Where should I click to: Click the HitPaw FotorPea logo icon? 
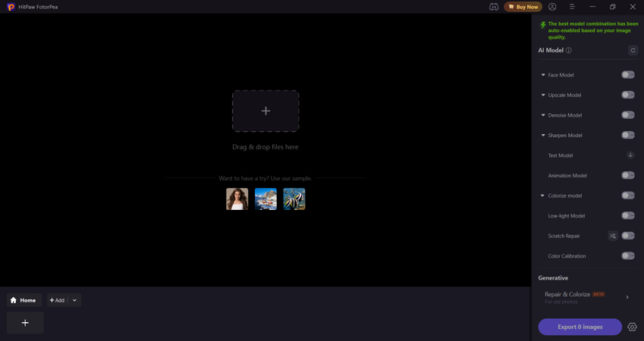[x=11, y=7]
